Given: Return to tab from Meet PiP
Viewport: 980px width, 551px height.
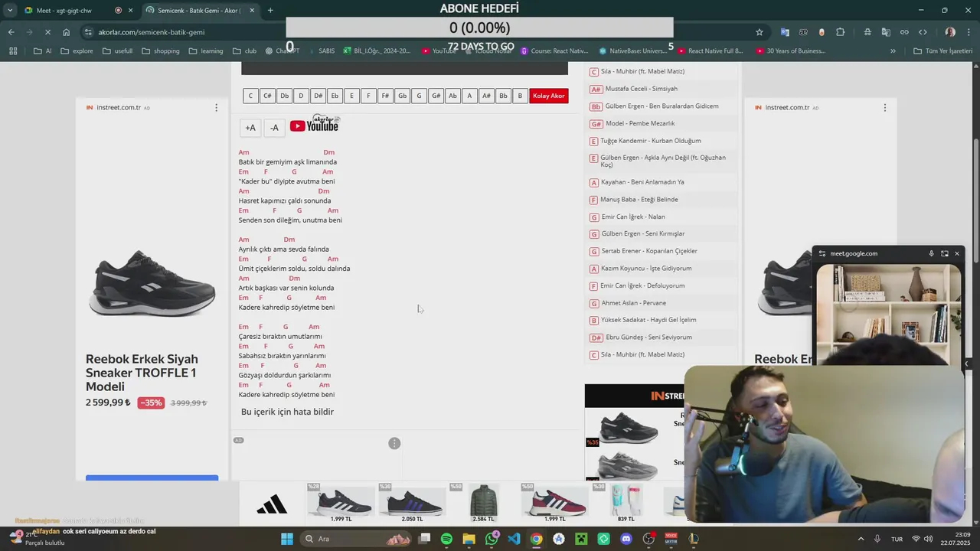Looking at the screenshot, I should [x=944, y=253].
